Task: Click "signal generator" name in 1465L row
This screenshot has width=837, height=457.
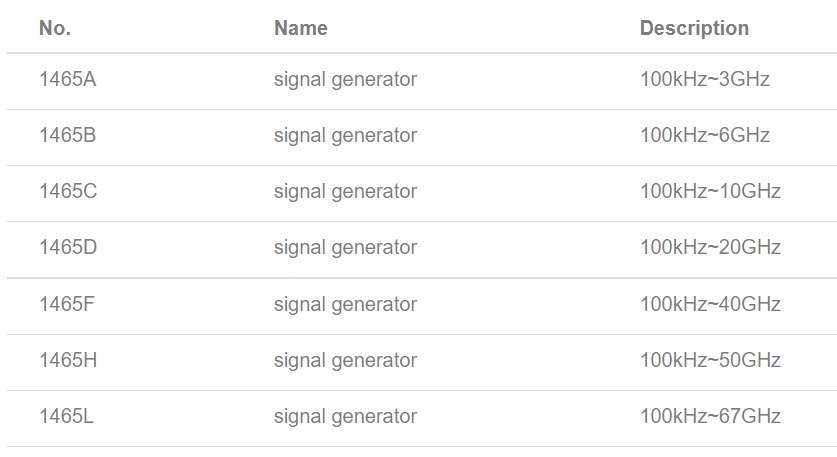Action: [345, 416]
